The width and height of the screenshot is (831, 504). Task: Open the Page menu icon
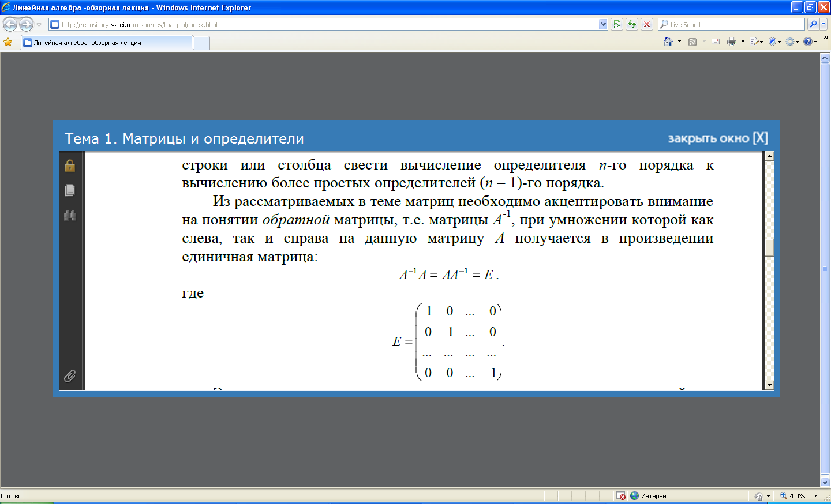click(756, 42)
